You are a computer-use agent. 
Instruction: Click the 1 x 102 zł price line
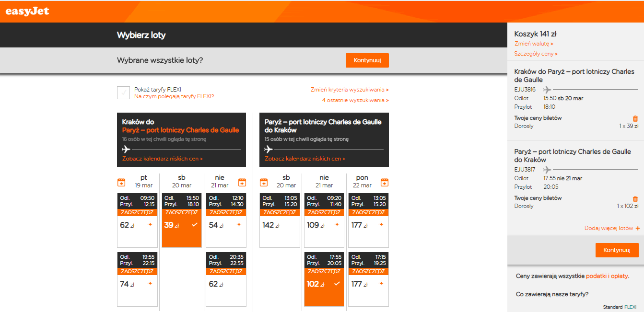pyautogui.click(x=628, y=206)
